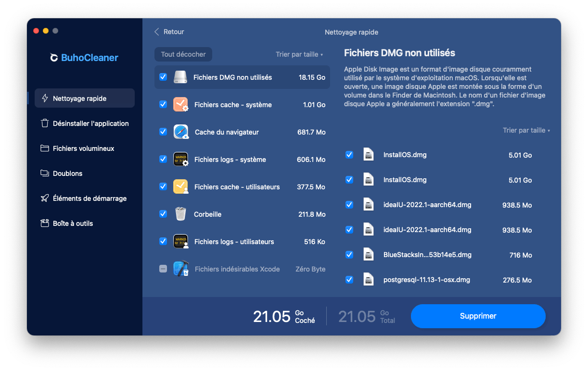The height and width of the screenshot is (371, 588).
Task: Click the file icon of second idealU-2022.1-aarch64.dmg
Action: [369, 230]
